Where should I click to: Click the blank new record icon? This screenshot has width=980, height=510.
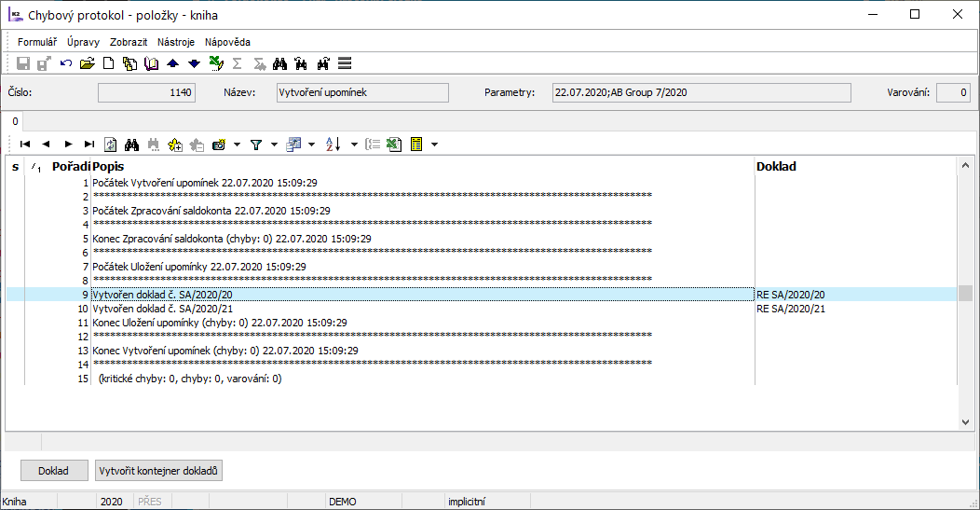tap(109, 63)
